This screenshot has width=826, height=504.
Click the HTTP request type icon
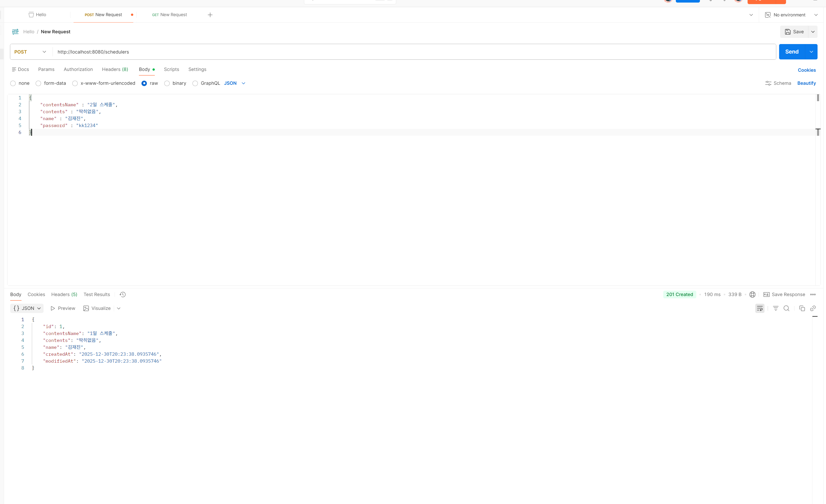[15, 31]
